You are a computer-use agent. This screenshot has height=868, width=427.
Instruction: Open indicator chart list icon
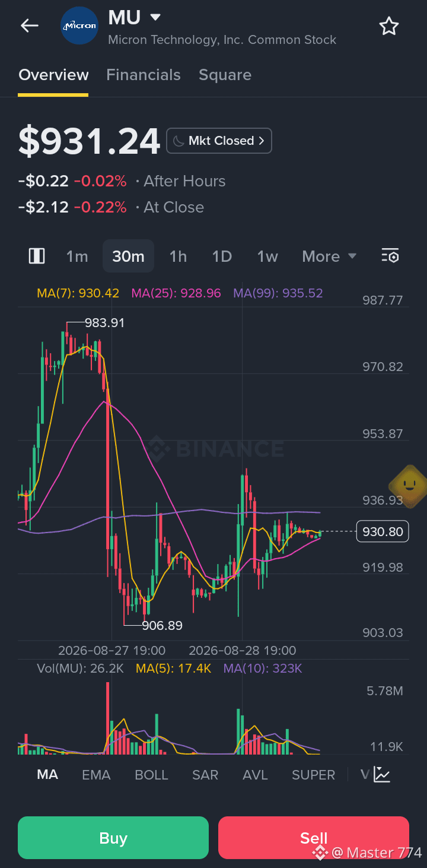tap(382, 774)
